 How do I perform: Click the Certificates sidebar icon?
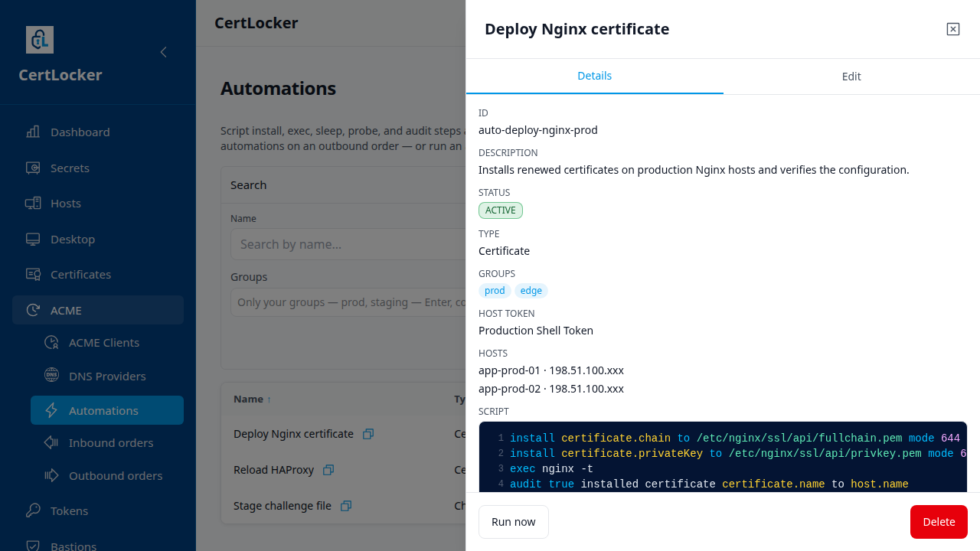[x=33, y=274]
